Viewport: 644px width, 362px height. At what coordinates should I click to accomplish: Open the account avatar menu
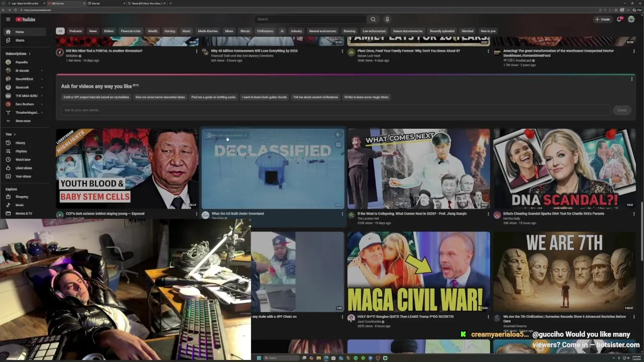tap(631, 19)
